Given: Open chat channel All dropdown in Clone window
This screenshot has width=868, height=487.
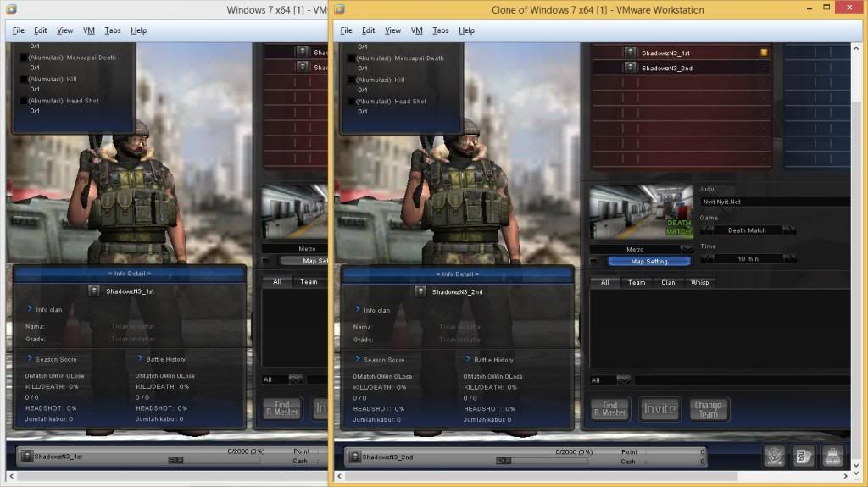Looking at the screenshot, I should tap(623, 379).
